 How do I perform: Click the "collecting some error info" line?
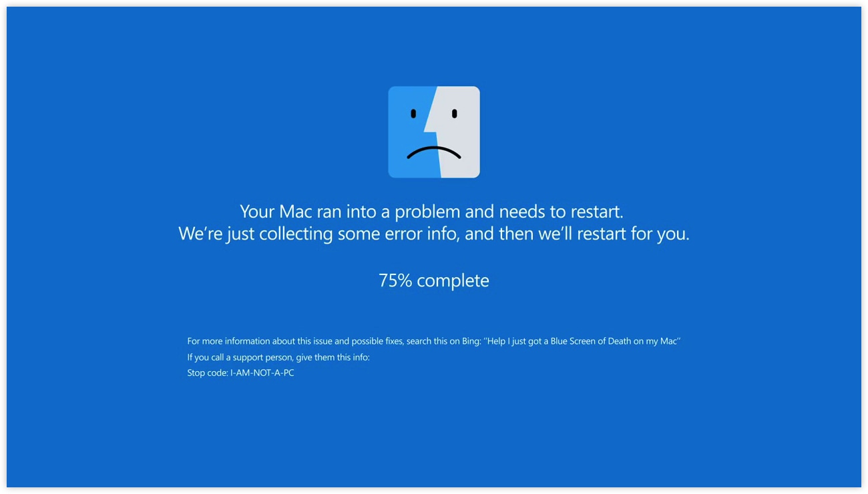(x=434, y=234)
